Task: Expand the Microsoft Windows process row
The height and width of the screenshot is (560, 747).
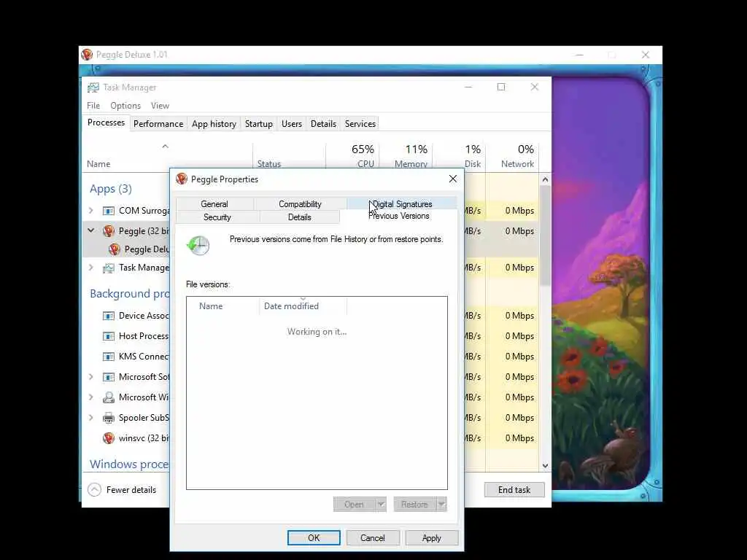Action: coord(91,397)
